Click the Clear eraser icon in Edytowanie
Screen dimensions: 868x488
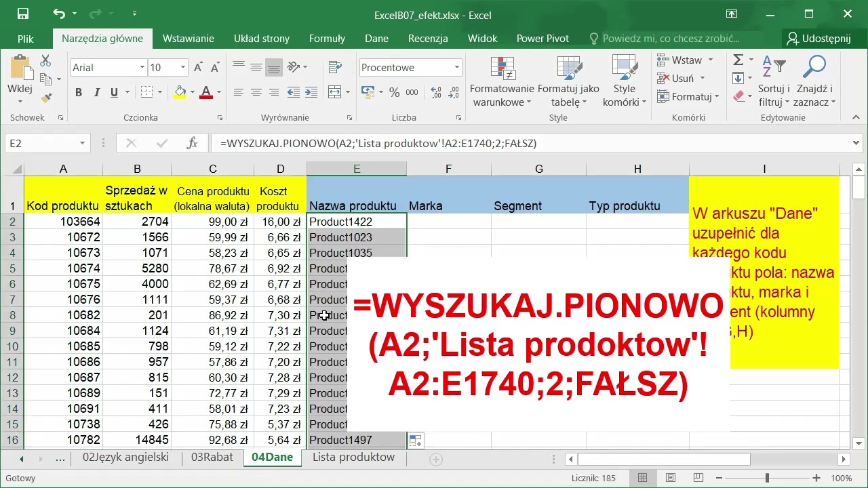point(739,97)
